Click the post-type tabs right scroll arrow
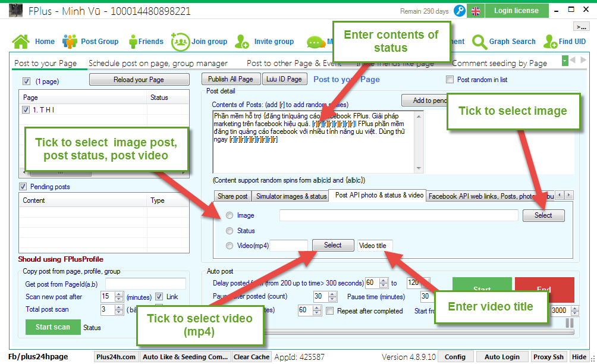597x364 pixels. [x=569, y=195]
